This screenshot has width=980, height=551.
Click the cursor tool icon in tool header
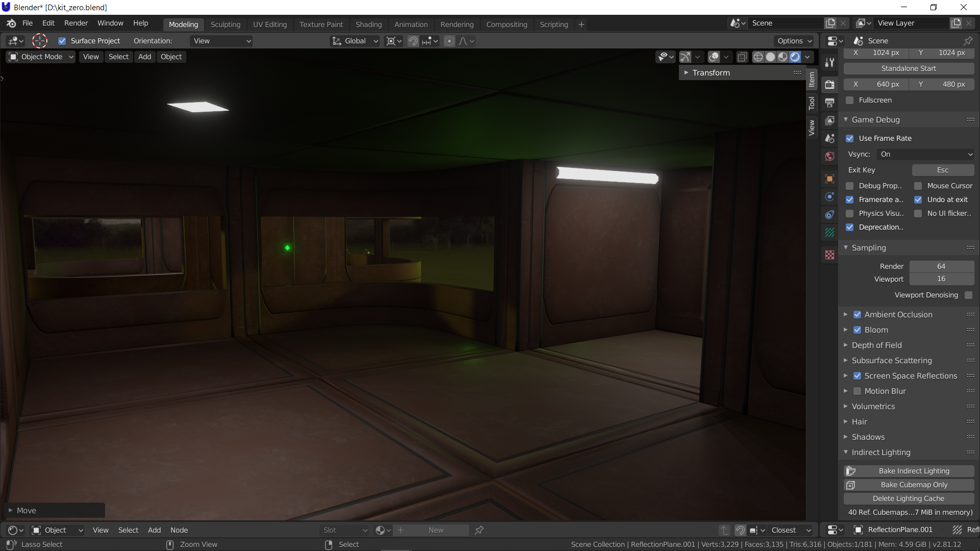point(40,41)
